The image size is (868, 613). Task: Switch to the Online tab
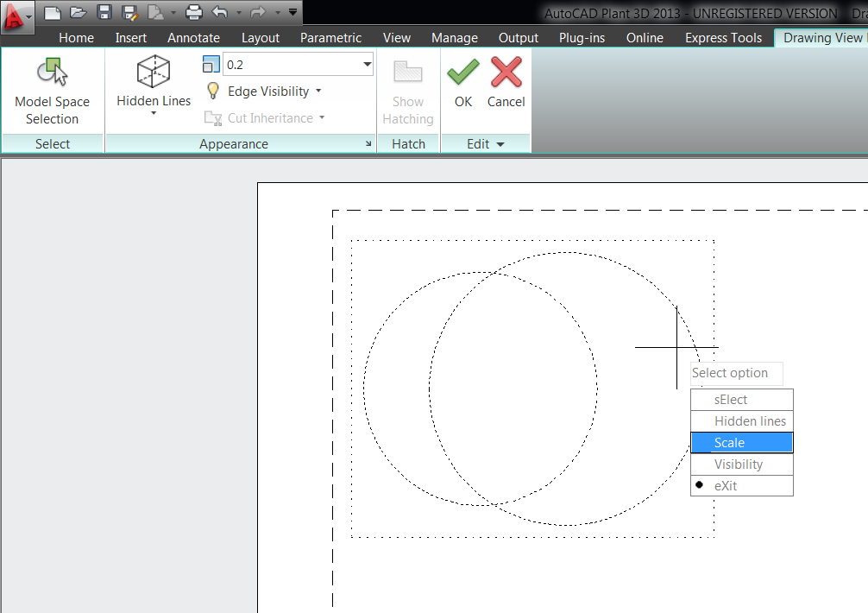tap(645, 38)
